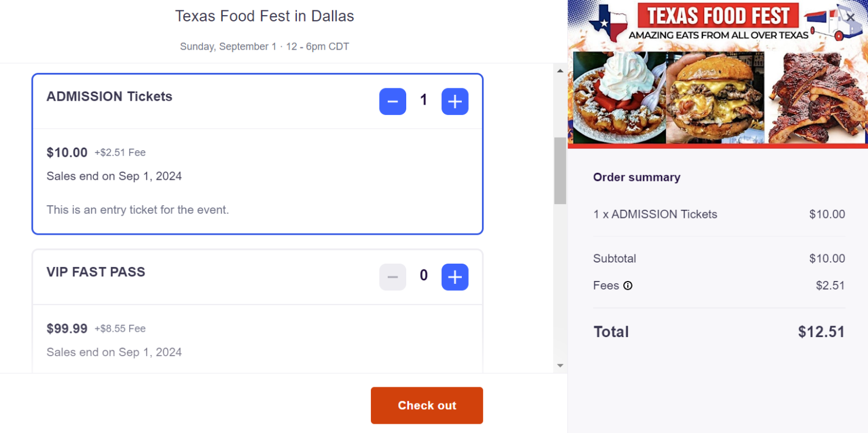Increase ADMISSION Tickets quantity with plus icon
This screenshot has height=433, width=868.
click(455, 101)
